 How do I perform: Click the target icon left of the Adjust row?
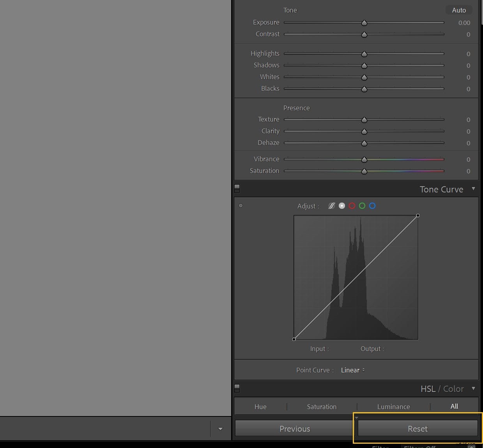(241, 205)
